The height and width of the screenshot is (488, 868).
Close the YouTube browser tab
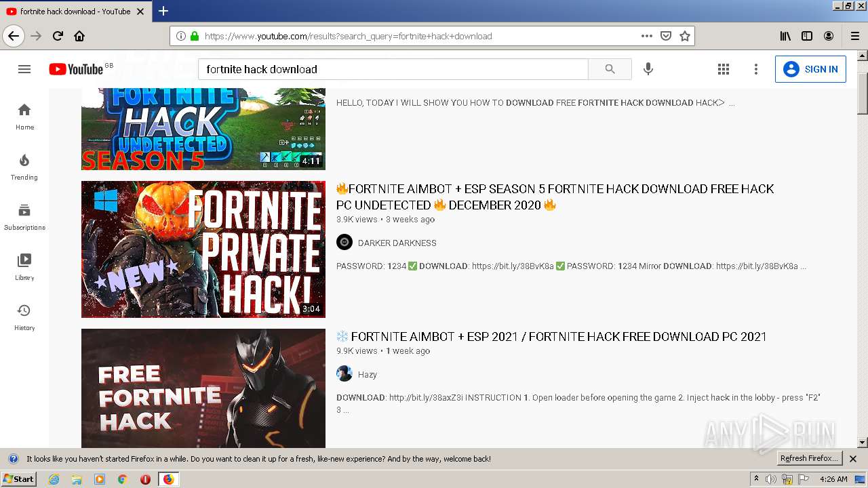tap(140, 12)
